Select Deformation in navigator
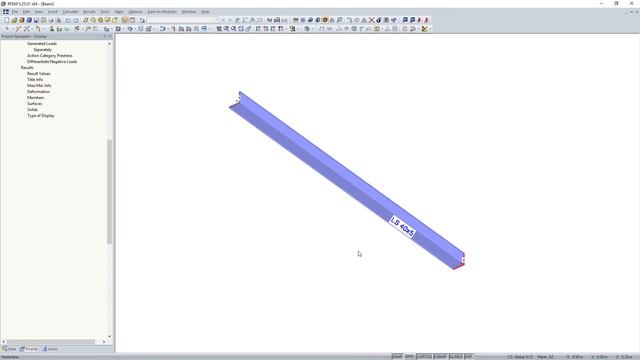 (x=38, y=92)
